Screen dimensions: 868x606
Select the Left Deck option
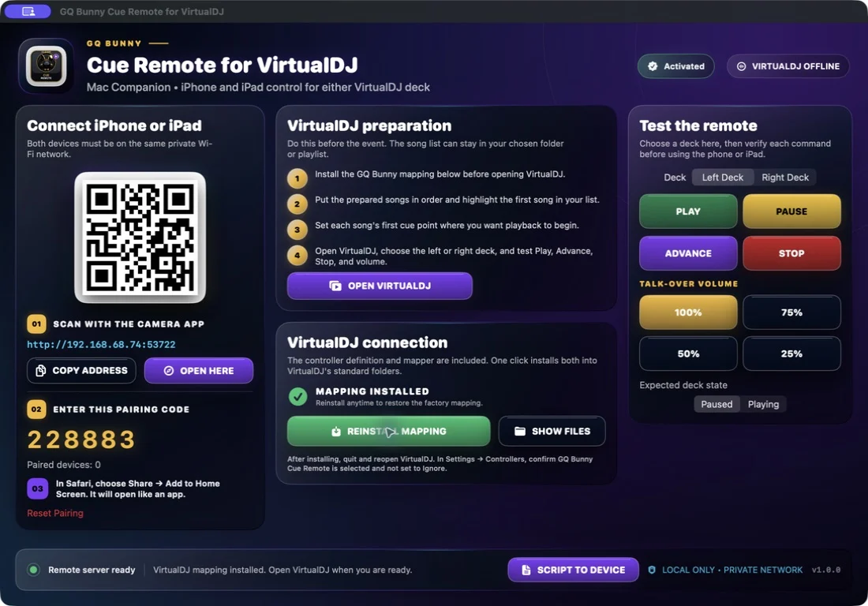(x=722, y=178)
